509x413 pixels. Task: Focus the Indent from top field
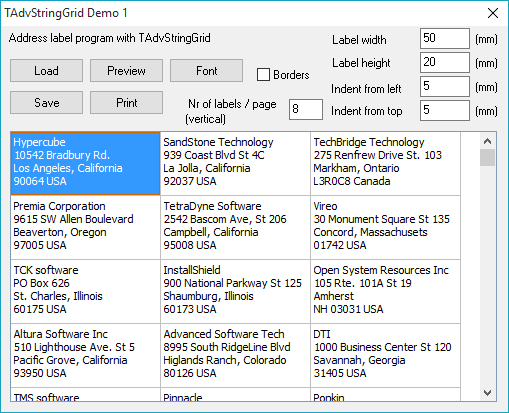pyautogui.click(x=445, y=110)
